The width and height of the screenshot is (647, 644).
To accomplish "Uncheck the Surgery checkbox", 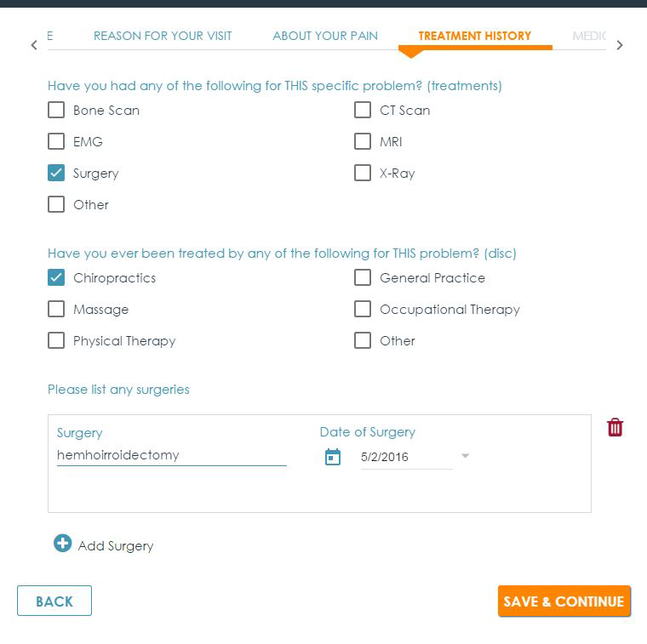I will [x=56, y=174].
